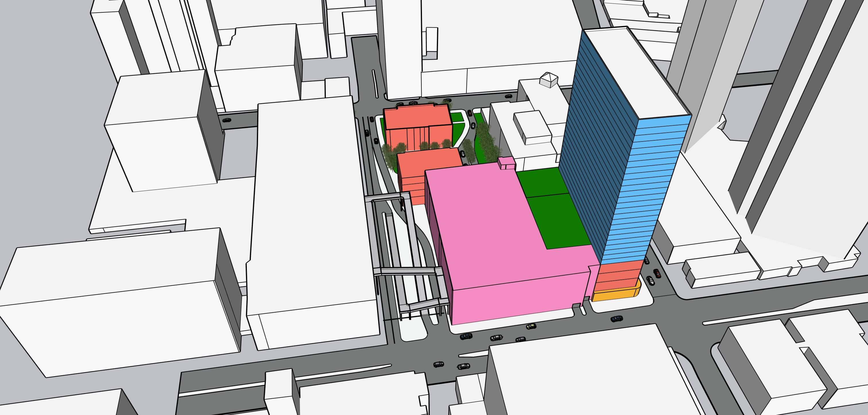
Task: Select the taller salmon building near the park
Action: pyautogui.click(x=418, y=126)
